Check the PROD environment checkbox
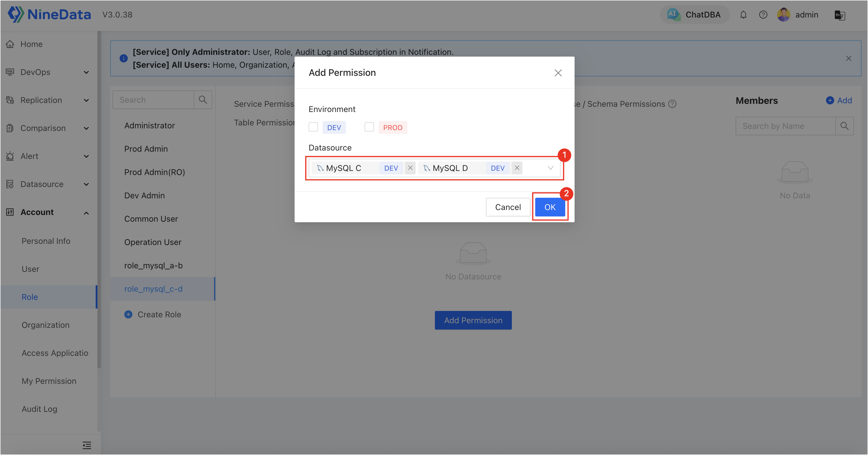Image resolution: width=868 pixels, height=455 pixels. pyautogui.click(x=369, y=127)
